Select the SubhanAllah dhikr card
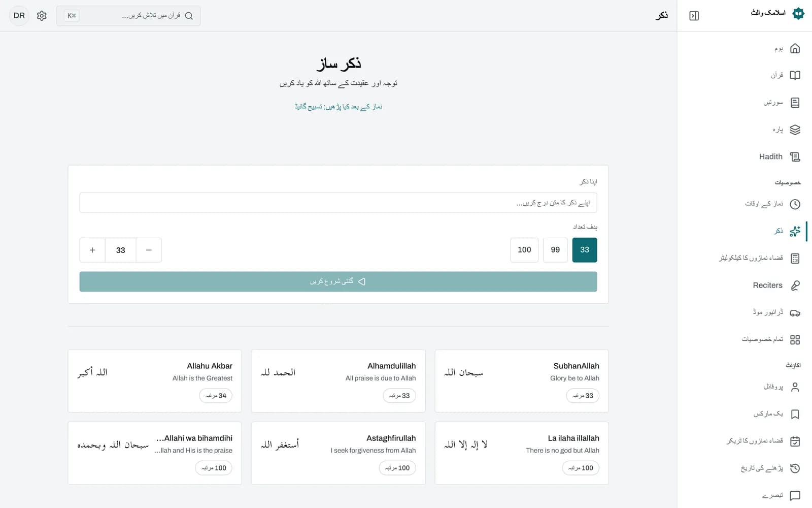 [521, 381]
